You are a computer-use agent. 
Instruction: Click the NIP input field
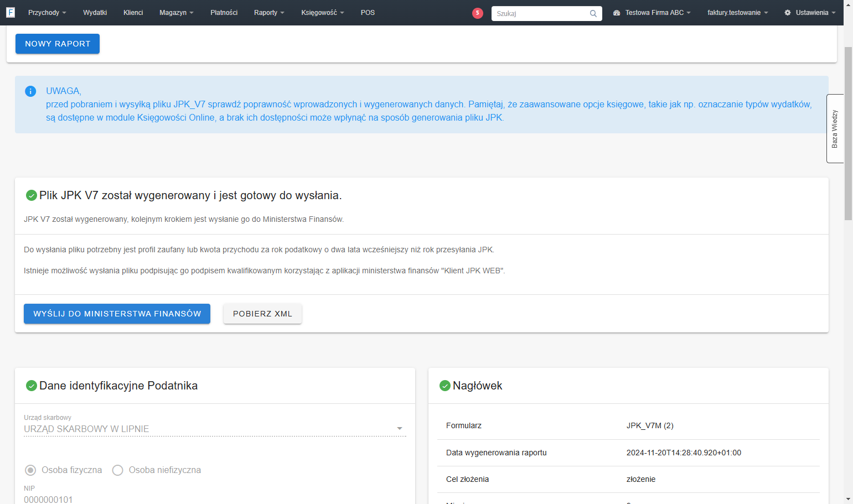[x=215, y=500]
